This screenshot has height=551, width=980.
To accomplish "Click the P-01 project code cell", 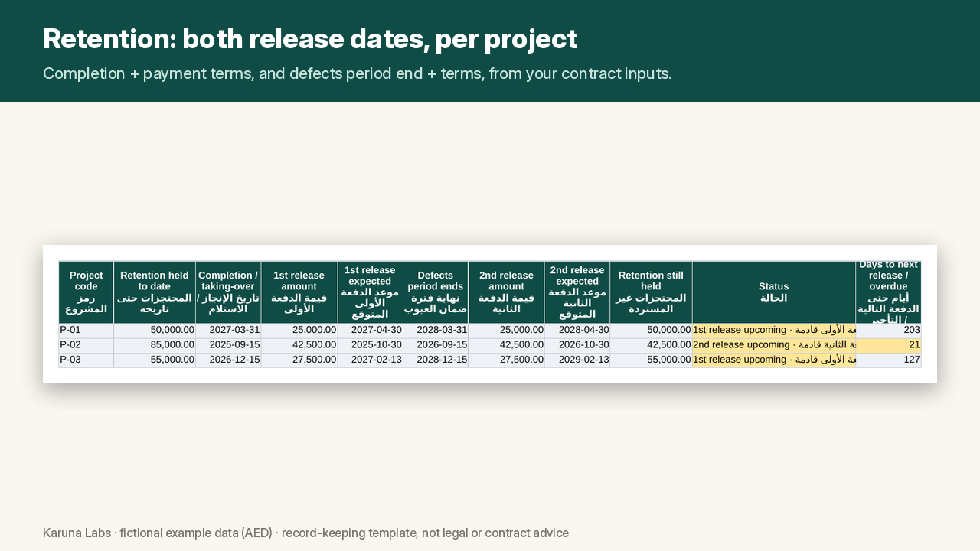I will tap(86, 331).
